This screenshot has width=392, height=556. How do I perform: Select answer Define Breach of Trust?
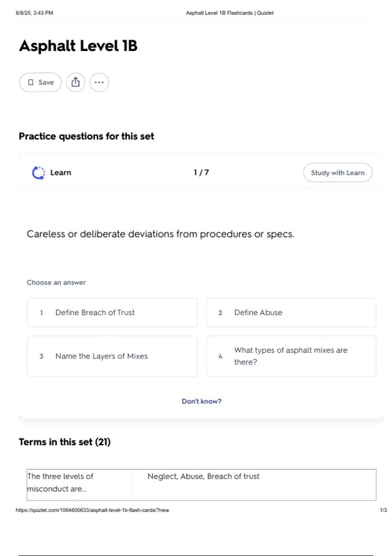point(112,313)
